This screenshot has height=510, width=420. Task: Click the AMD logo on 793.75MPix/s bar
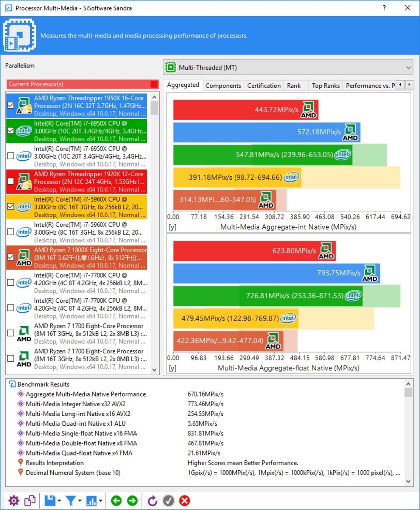(x=370, y=273)
